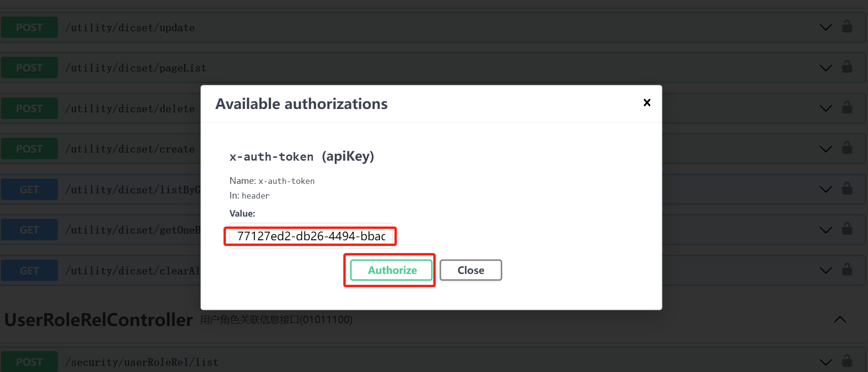Expand the /utility/dicset/update endpoint chevron

[x=825, y=27]
